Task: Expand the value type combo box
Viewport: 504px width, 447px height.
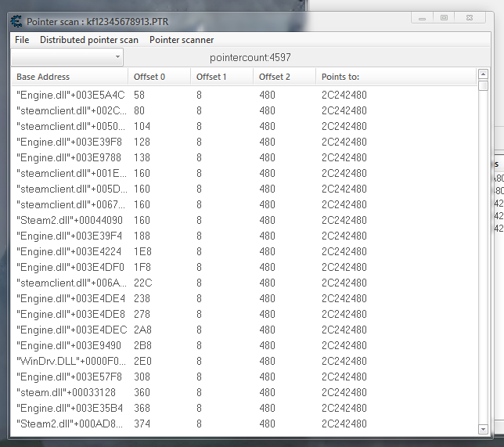Action: tap(67, 57)
